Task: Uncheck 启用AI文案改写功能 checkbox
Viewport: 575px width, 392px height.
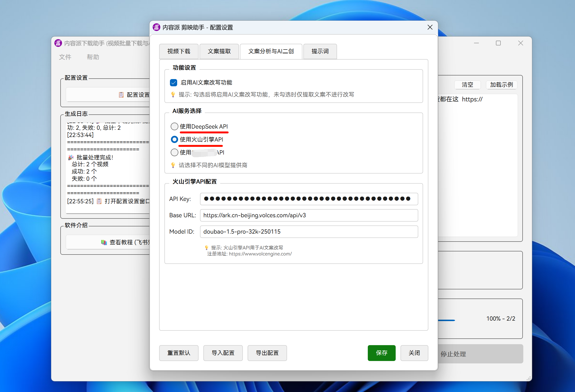Action: [174, 82]
